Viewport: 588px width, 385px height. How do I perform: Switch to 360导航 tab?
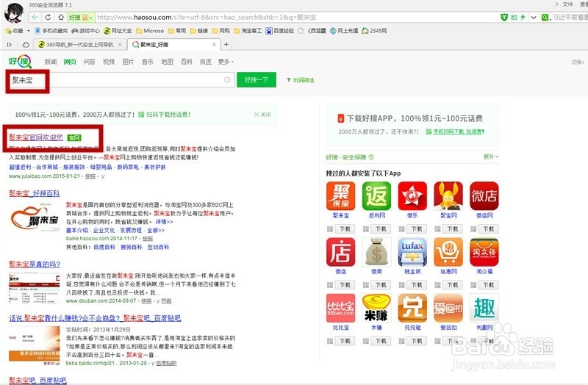click(x=79, y=45)
